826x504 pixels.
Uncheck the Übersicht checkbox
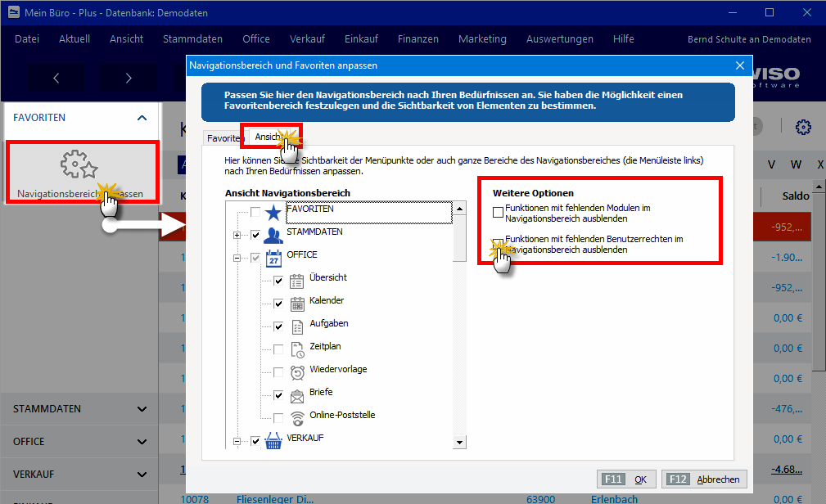point(278,281)
